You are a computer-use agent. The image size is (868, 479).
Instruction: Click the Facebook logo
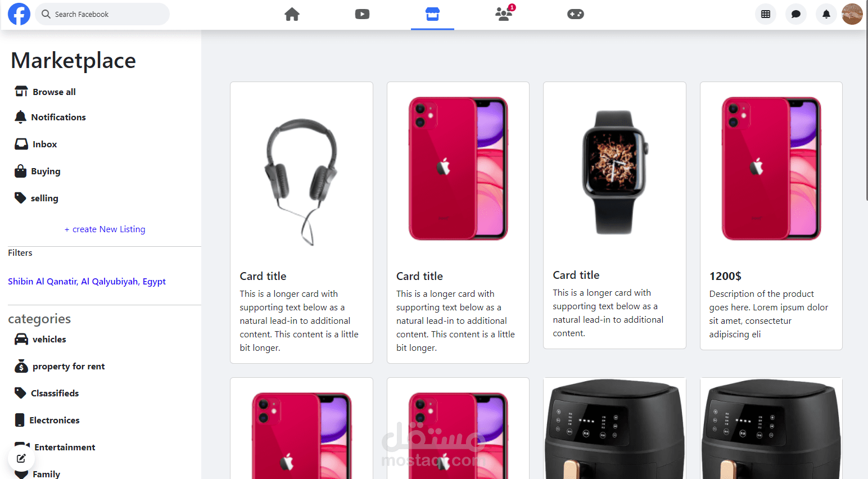pos(19,14)
